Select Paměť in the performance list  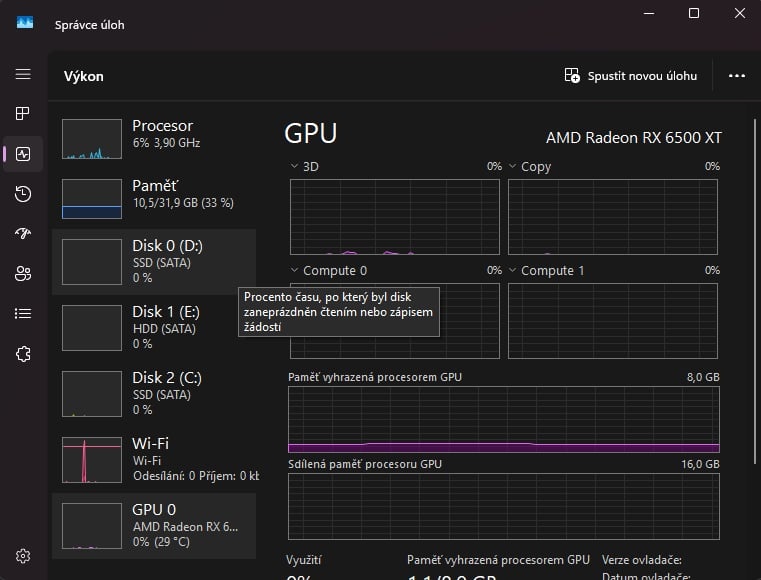point(154,195)
